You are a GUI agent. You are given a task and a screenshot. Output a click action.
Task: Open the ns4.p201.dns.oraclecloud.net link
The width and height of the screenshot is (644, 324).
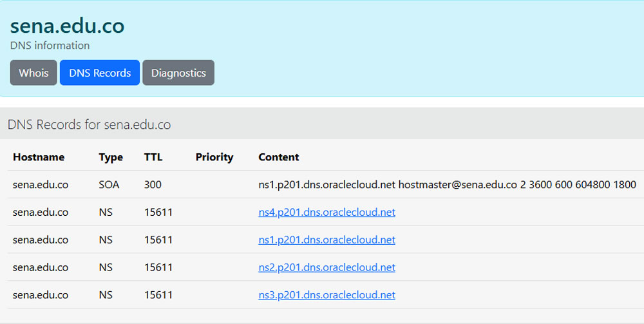(x=327, y=213)
